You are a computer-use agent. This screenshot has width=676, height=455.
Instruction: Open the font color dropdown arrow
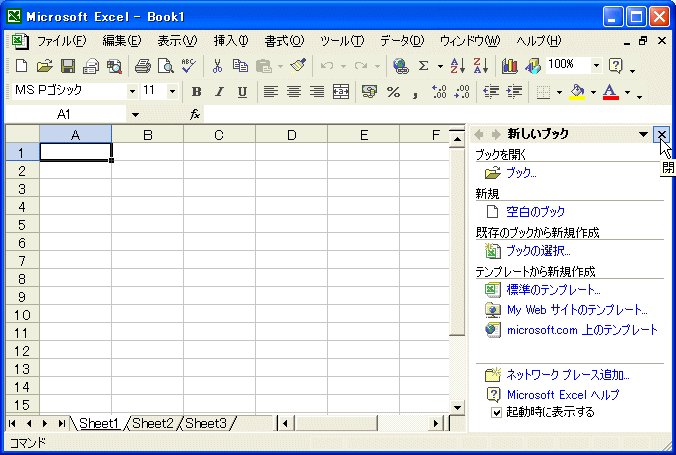point(627,92)
